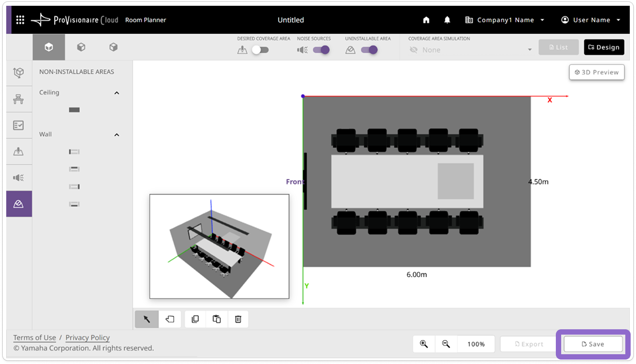Open the Privacy Policy link
Screen dimensions: 636x364
click(x=87, y=338)
